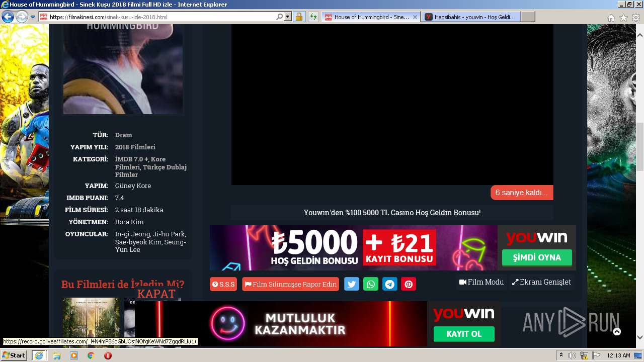The height and width of the screenshot is (362, 644).
Task: Launch Chrome from the taskbar
Action: pos(91,355)
